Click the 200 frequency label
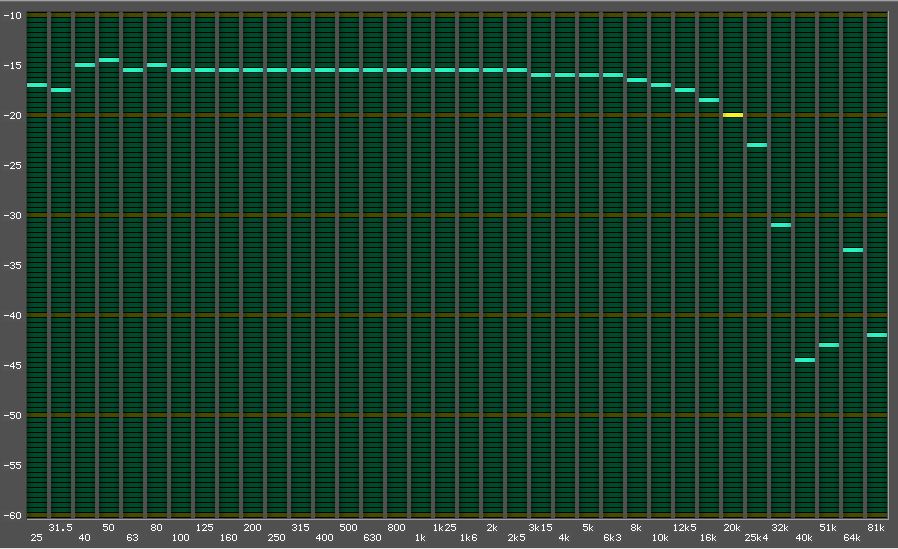Viewport: 898px width, 549px height. [253, 528]
